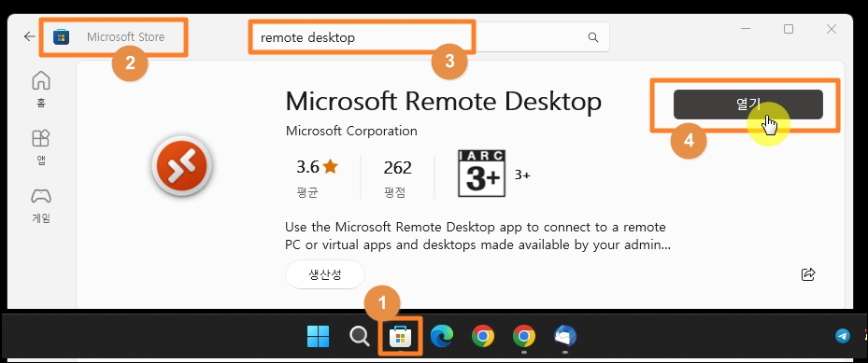868x363 pixels.
Task: Close the Microsoft Store window
Action: 831,29
